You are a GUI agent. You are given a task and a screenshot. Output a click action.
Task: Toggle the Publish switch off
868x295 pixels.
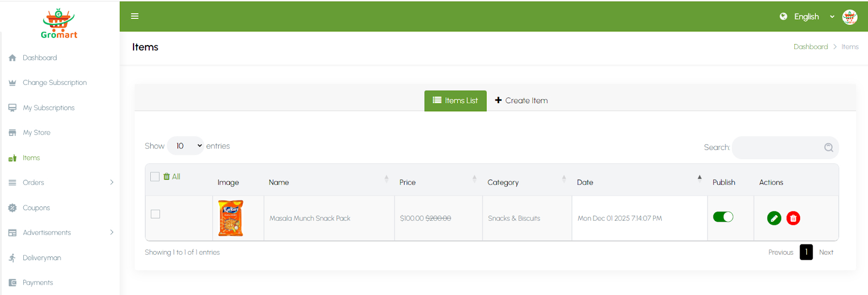pos(723,217)
